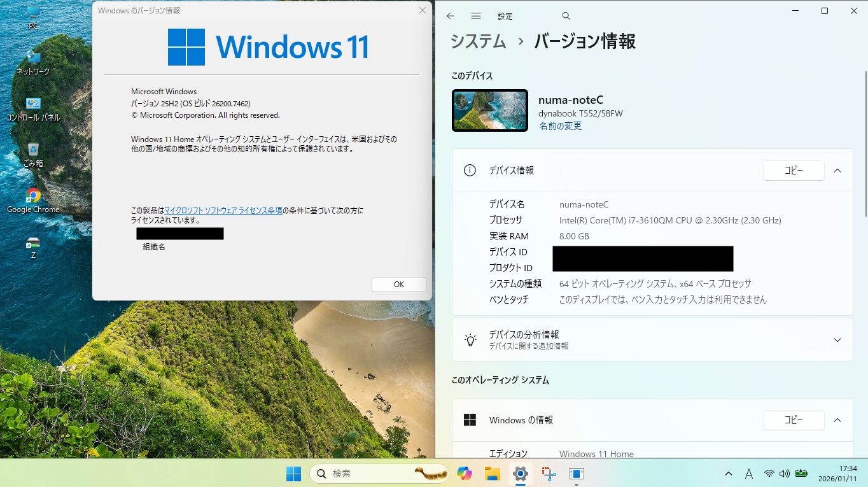This screenshot has height=487, width=868.
Task: Click the back arrow in Settings
Action: pos(451,16)
